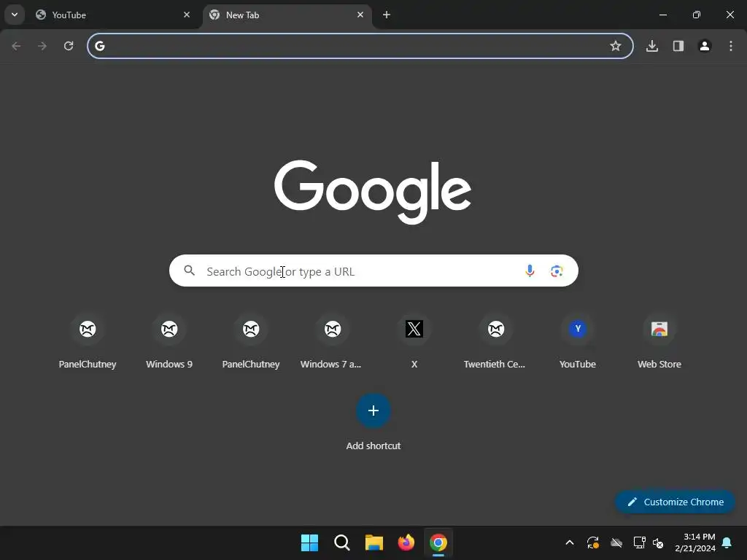The height and width of the screenshot is (560, 747).
Task: Launch Firefox from taskbar
Action: pos(406,542)
